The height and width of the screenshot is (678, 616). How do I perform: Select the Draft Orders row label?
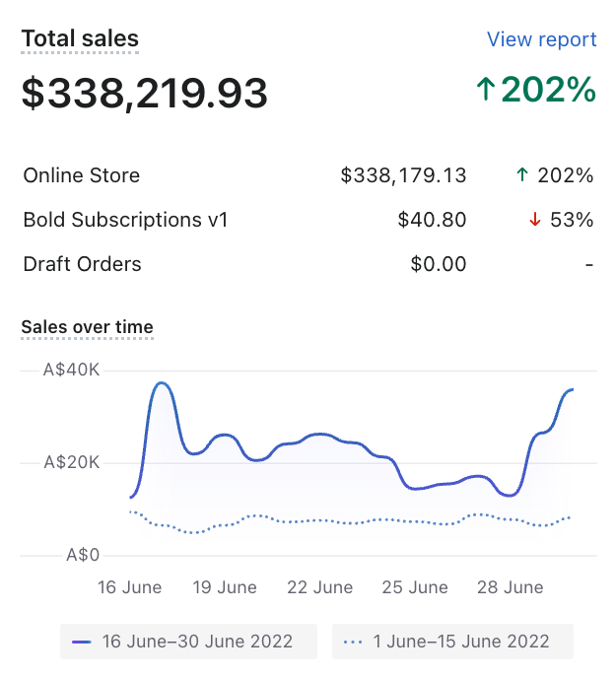point(82,264)
